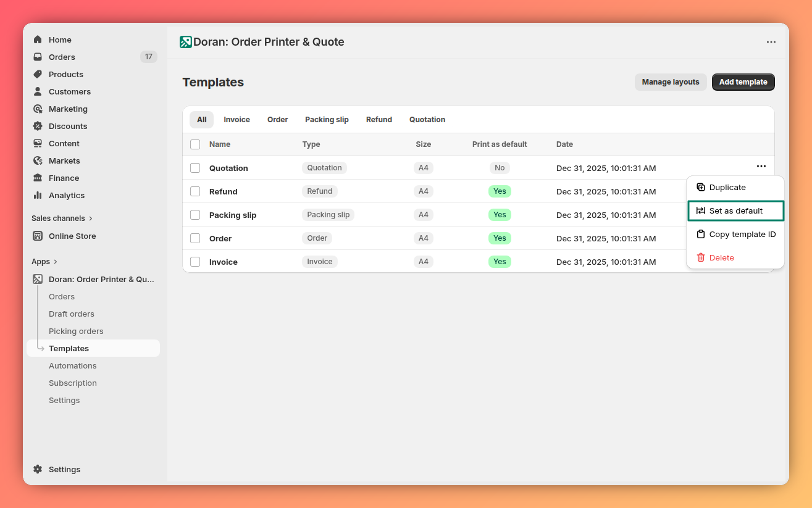Click the Finance bank icon
This screenshot has height=508, width=812.
(38, 178)
